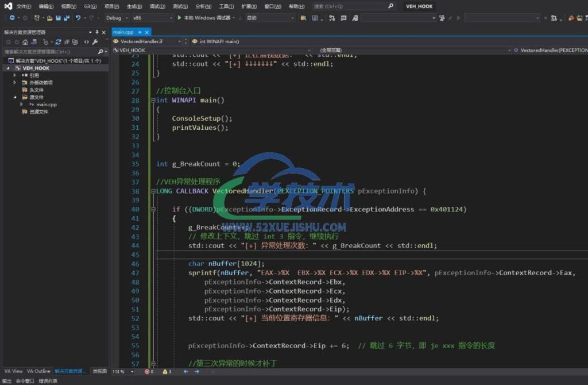The width and height of the screenshot is (588, 385).
Task: Click the search magnifier icon in title bar
Action: 391,6
